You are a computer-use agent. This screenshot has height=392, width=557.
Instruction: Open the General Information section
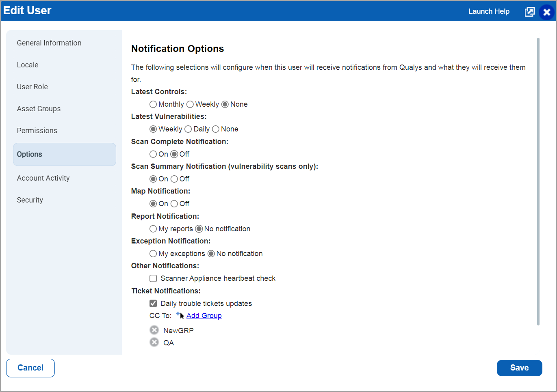tap(49, 43)
